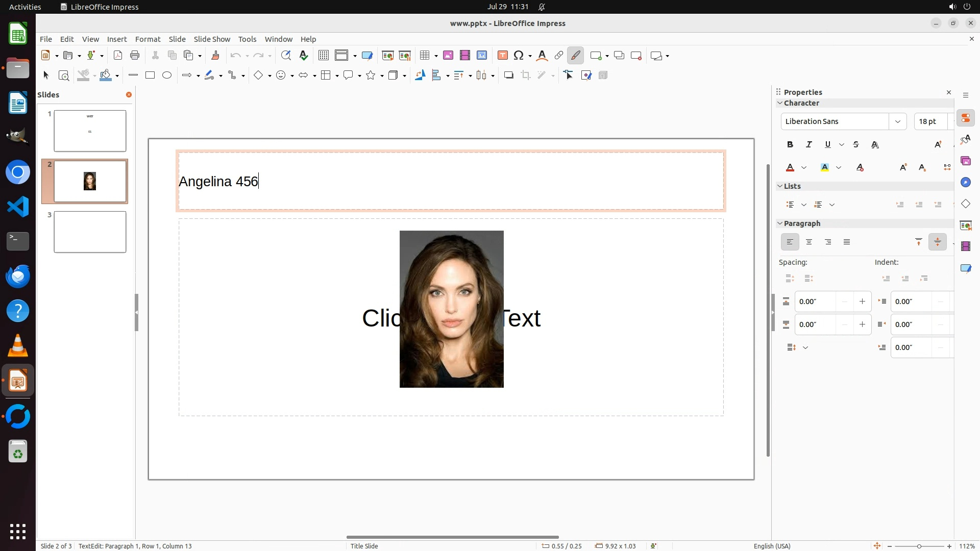The height and width of the screenshot is (551, 980).
Task: Select slide 3 thumbnail in Slides panel
Action: (90, 232)
